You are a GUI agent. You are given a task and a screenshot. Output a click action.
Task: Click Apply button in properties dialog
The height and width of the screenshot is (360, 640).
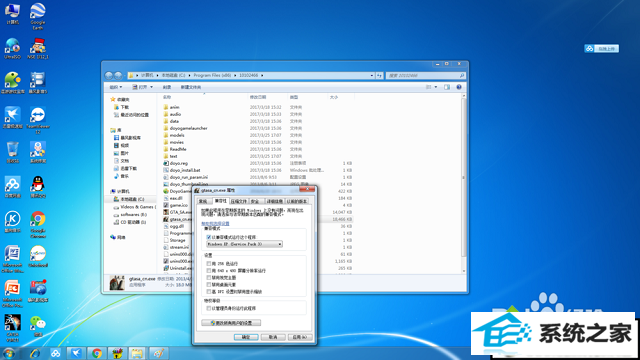(300, 337)
